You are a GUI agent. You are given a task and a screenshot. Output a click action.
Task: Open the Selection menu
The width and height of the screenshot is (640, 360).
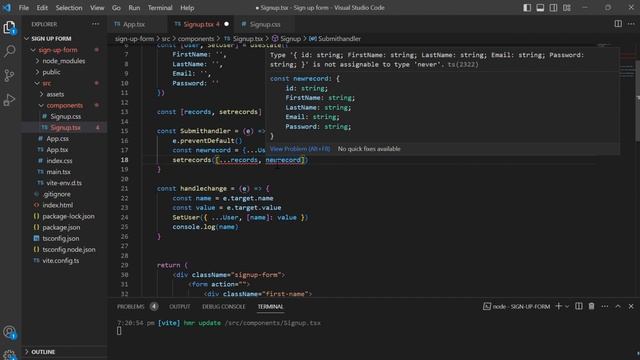69,8
